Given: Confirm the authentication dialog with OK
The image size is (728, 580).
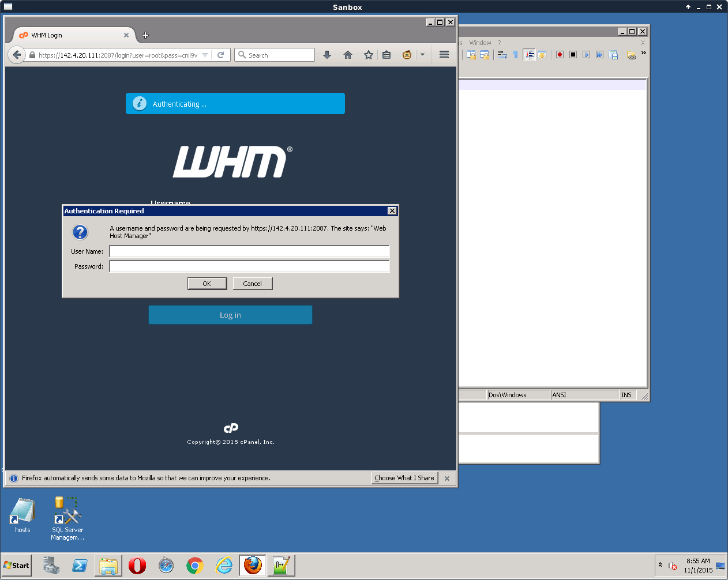Looking at the screenshot, I should pyautogui.click(x=207, y=284).
